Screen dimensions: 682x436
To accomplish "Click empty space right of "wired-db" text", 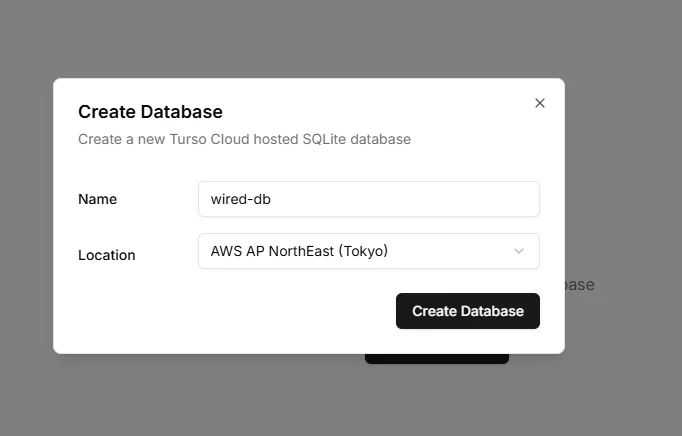I will (420, 199).
